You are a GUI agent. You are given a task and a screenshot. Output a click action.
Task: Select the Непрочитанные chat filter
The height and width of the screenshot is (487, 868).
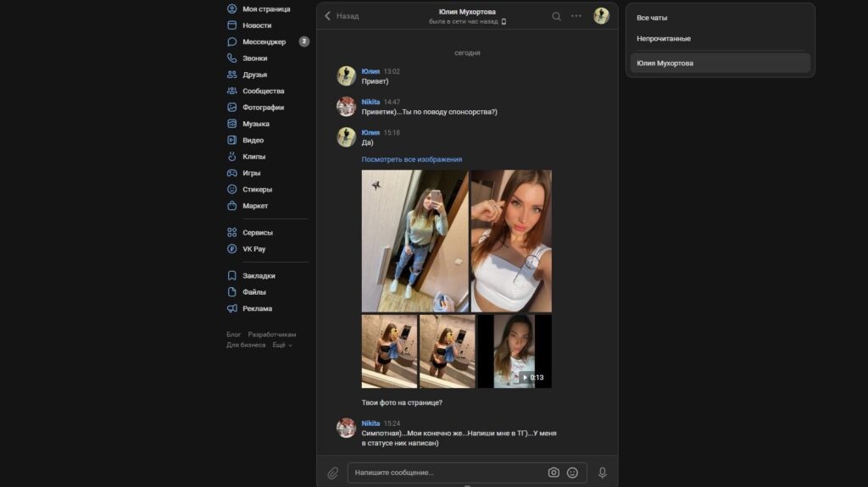tap(664, 39)
